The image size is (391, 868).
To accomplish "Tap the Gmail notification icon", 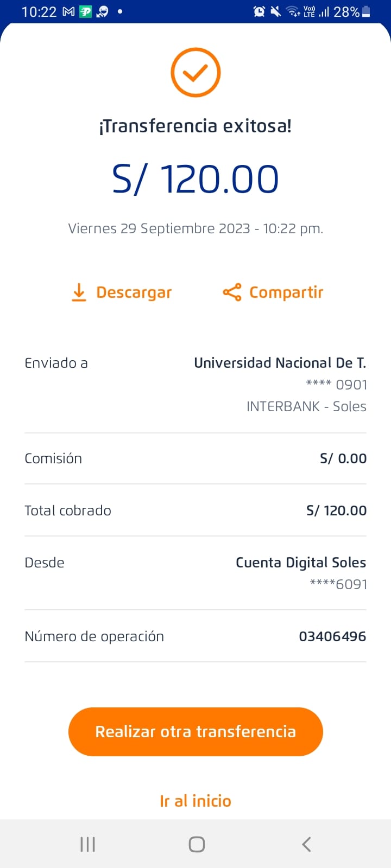I will [68, 11].
